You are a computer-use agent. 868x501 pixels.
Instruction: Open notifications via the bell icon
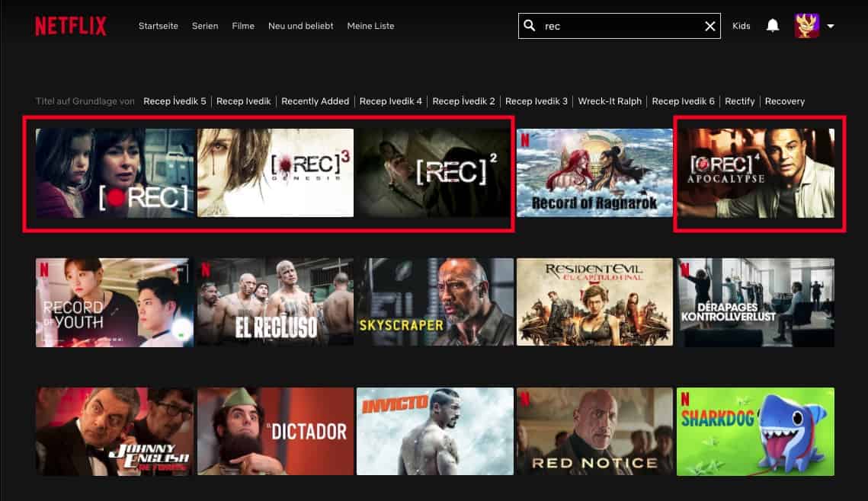[772, 25]
